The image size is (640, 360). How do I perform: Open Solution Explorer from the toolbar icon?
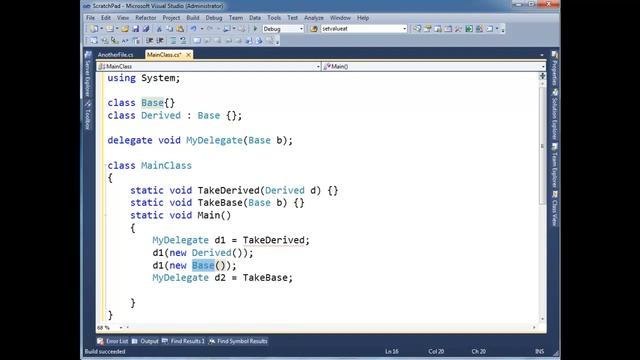pyautogui.click(x=418, y=29)
